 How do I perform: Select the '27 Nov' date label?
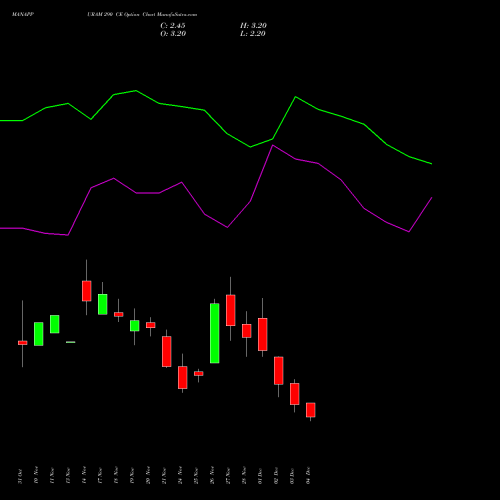[228, 475]
